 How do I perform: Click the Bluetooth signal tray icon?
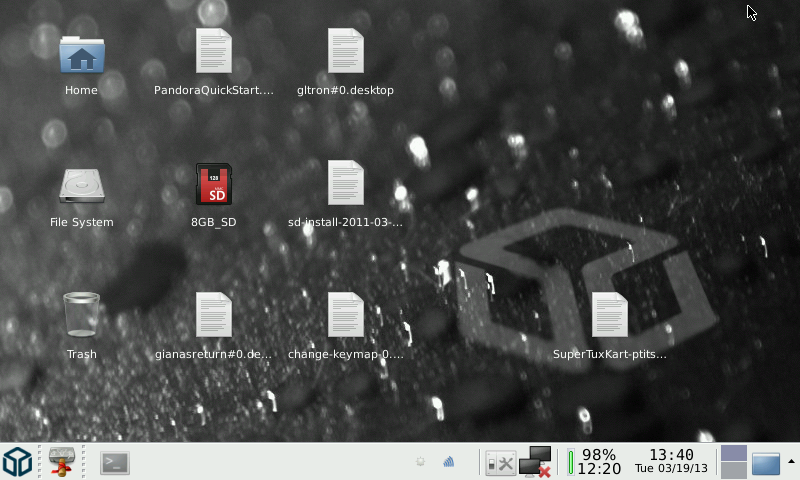pos(448,462)
